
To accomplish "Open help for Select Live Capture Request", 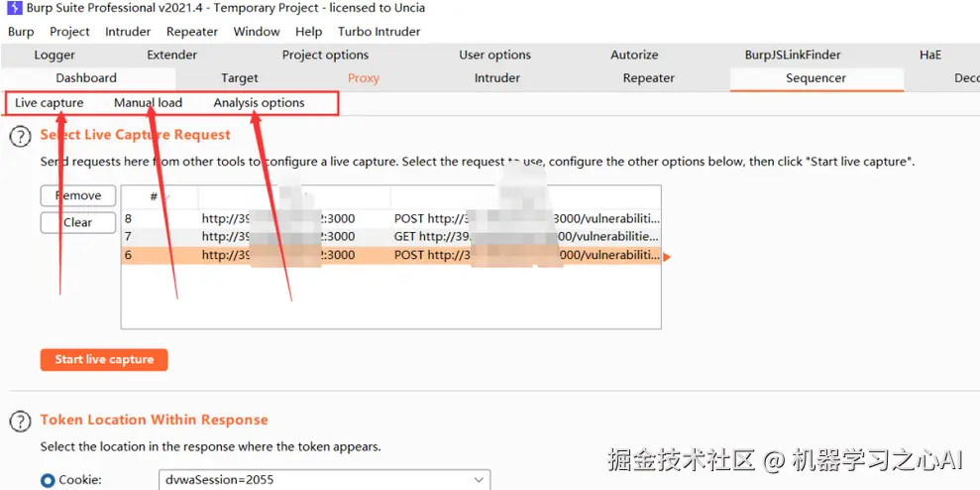I will click(x=20, y=137).
